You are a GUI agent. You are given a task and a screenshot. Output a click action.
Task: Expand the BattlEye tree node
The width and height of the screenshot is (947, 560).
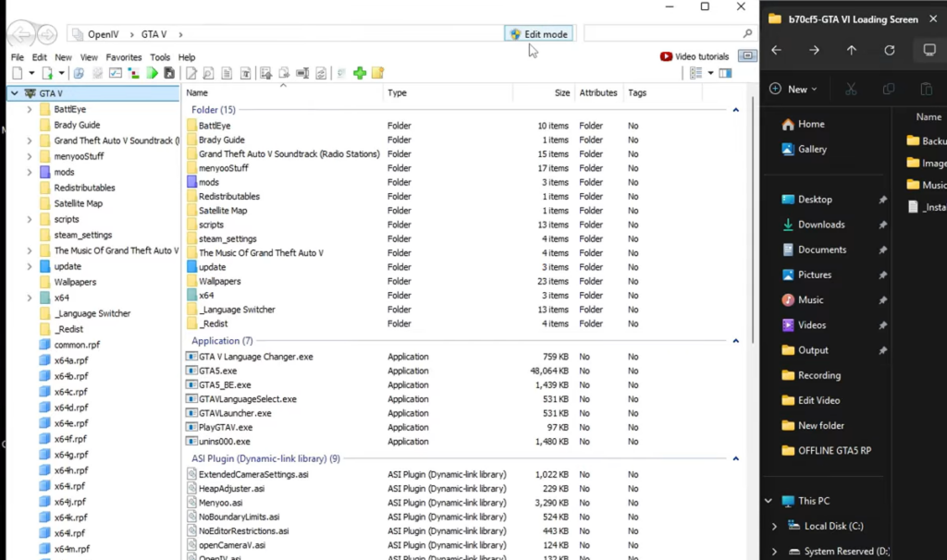pos(29,109)
